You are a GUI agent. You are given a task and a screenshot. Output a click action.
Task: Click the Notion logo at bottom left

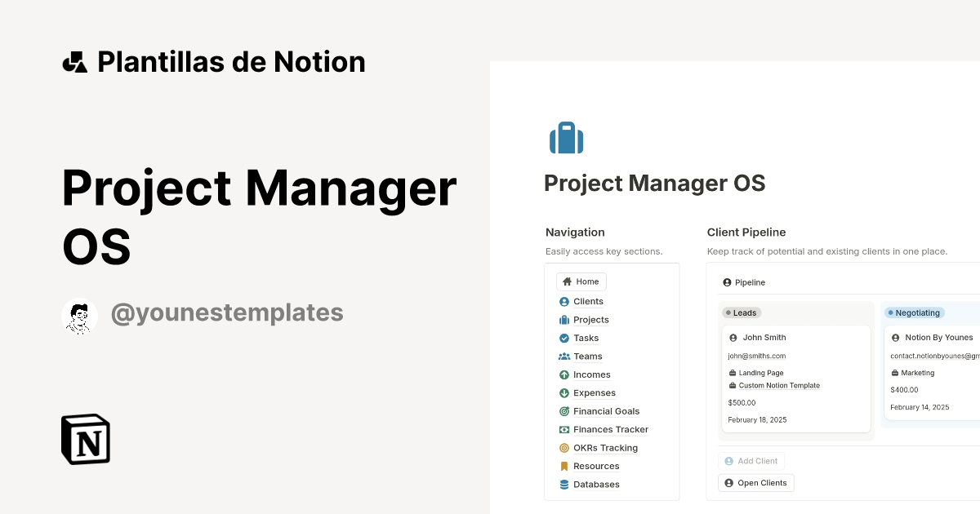click(85, 439)
